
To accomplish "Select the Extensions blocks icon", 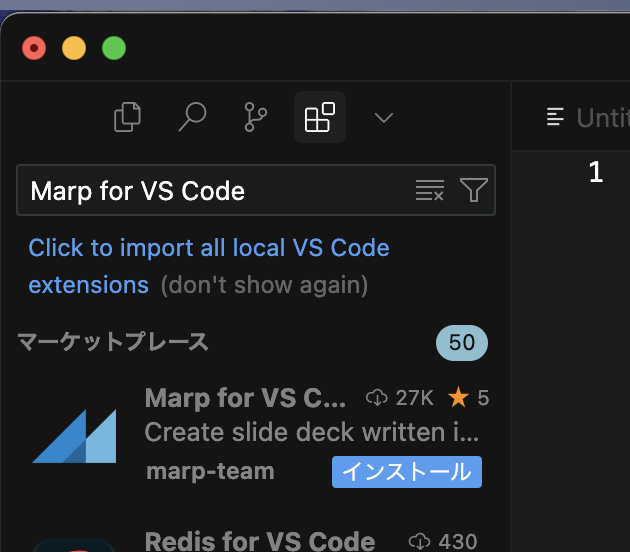I will point(320,117).
